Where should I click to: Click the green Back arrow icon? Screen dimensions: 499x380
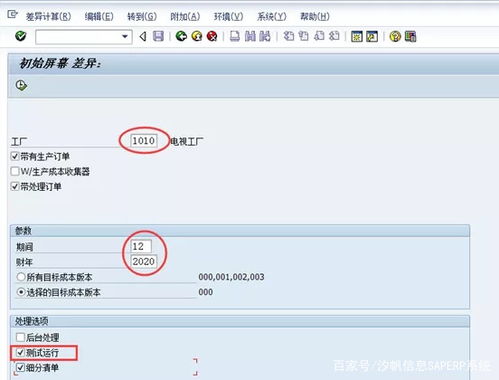tap(181, 36)
